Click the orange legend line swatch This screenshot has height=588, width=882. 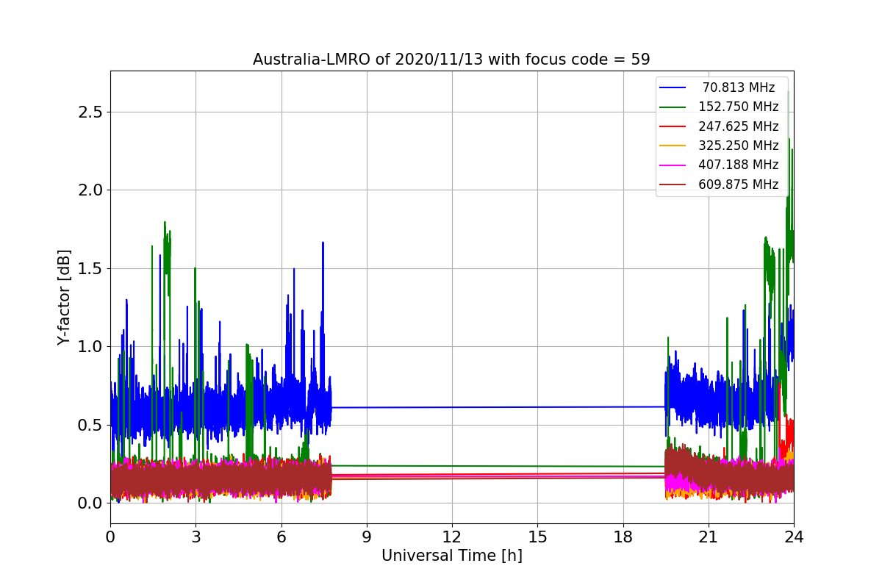coord(673,146)
